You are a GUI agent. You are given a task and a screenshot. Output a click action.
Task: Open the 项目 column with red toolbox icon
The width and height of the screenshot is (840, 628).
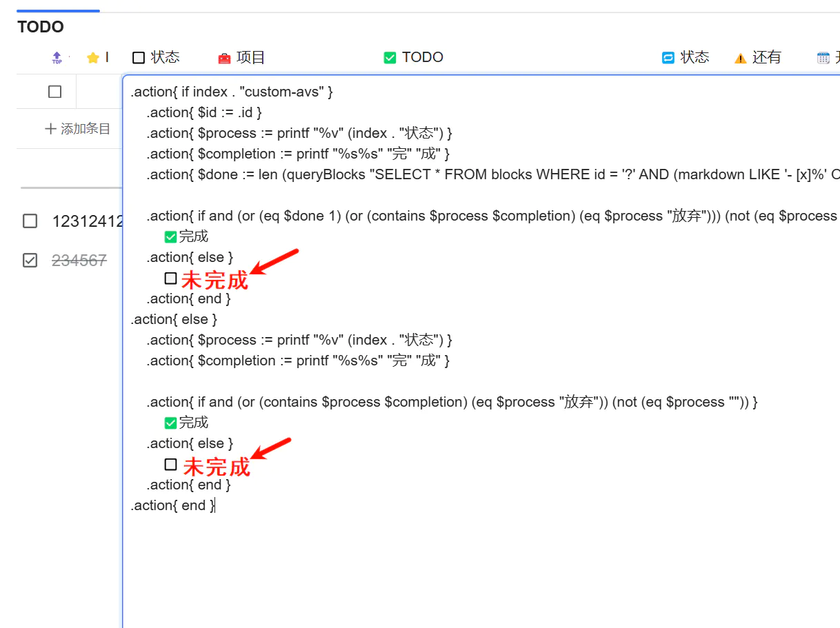[x=241, y=57]
